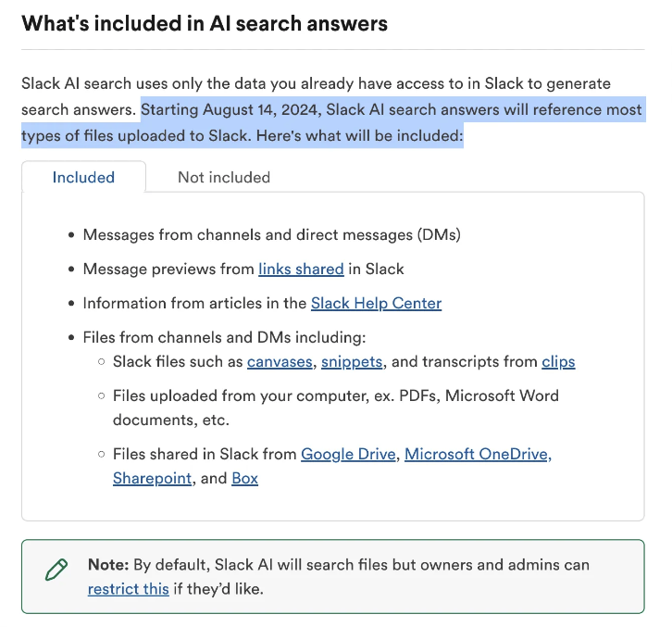Viewport: 672px width, 627px height.
Task: Click the canvases link
Action: (x=280, y=361)
